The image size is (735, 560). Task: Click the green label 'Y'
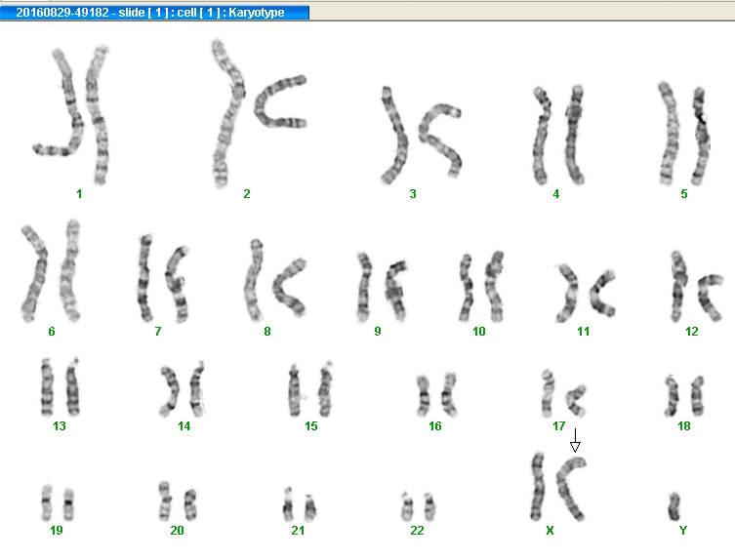pyautogui.click(x=683, y=530)
